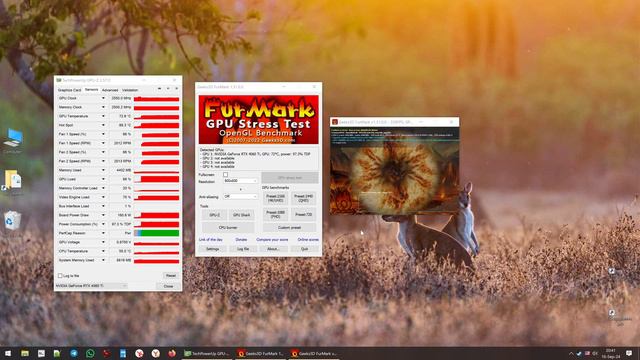Launch GPU Shark tool
This screenshot has width=640, height=360.
click(x=242, y=215)
